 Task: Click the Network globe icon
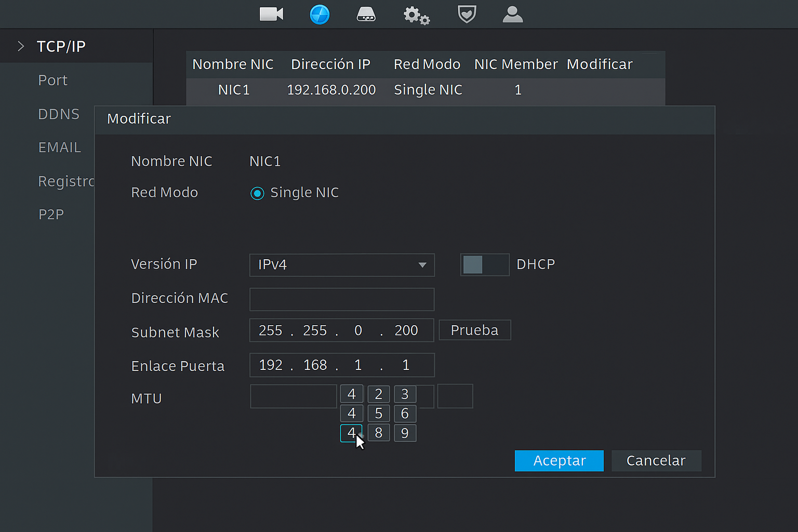(320, 15)
